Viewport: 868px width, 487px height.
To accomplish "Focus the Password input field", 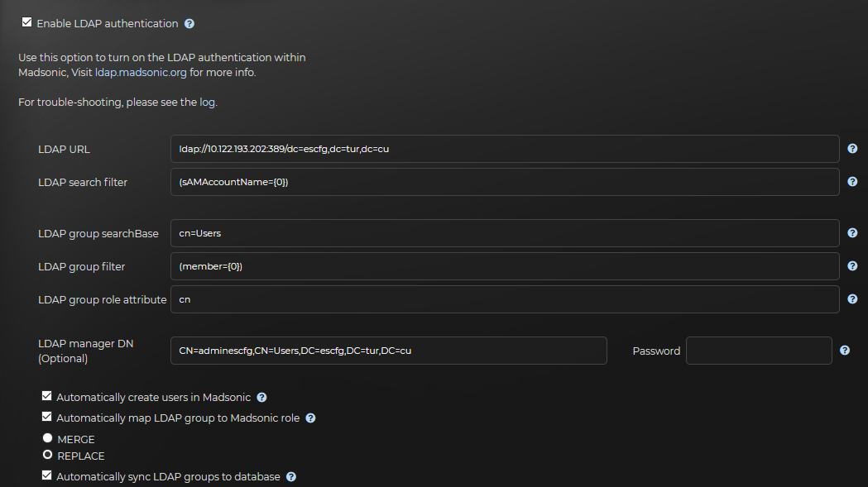I will (759, 351).
